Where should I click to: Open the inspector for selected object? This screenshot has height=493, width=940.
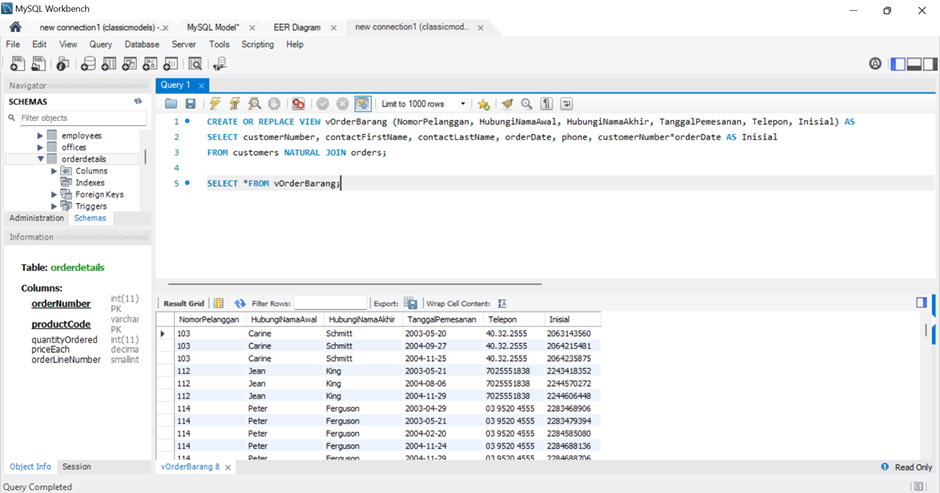pyautogui.click(x=62, y=64)
